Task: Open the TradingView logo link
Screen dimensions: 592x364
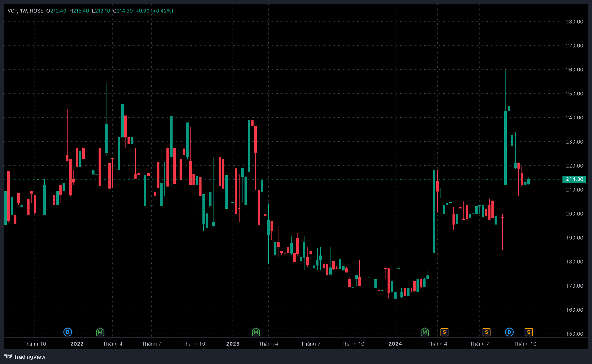Action: 25,357
